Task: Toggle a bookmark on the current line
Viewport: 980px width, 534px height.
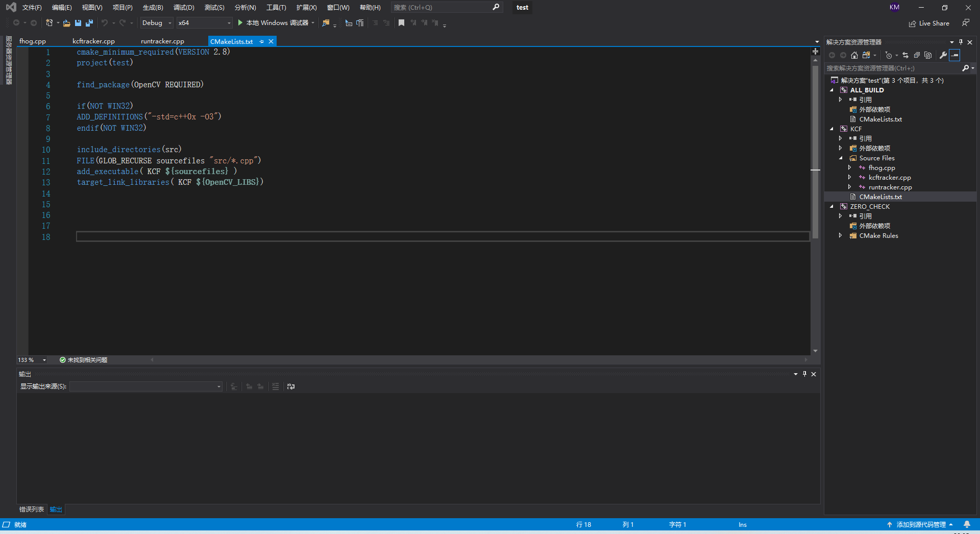Action: [x=401, y=23]
